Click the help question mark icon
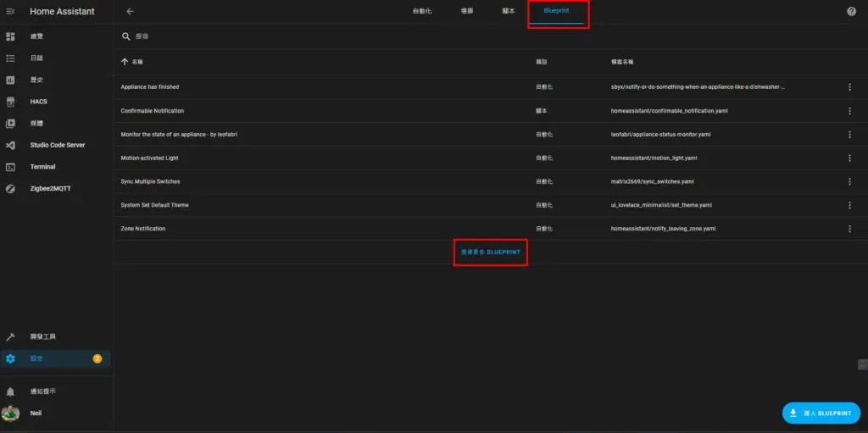The width and height of the screenshot is (868, 433). tap(851, 12)
